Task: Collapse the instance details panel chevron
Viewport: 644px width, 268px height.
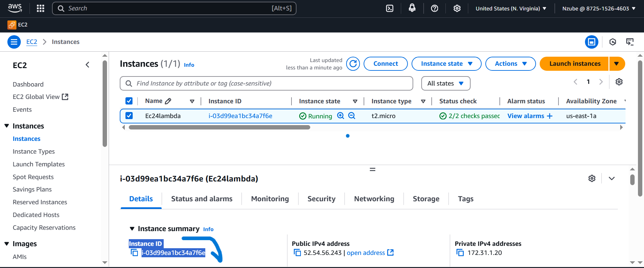Action: pyautogui.click(x=612, y=178)
